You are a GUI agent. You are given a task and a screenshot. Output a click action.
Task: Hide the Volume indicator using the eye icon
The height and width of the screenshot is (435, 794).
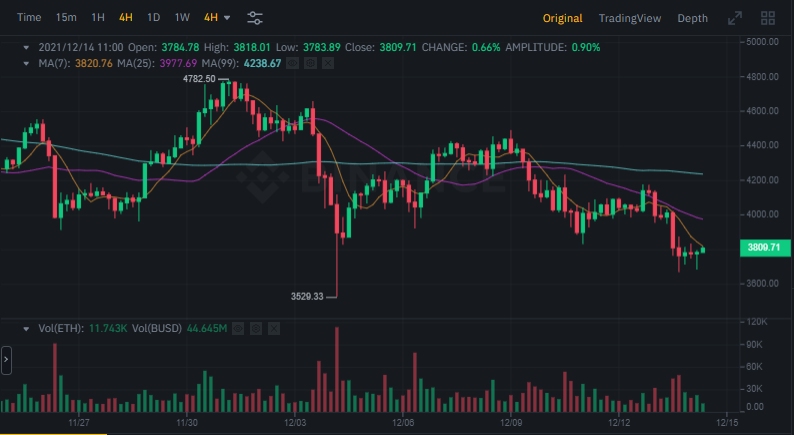coord(237,328)
